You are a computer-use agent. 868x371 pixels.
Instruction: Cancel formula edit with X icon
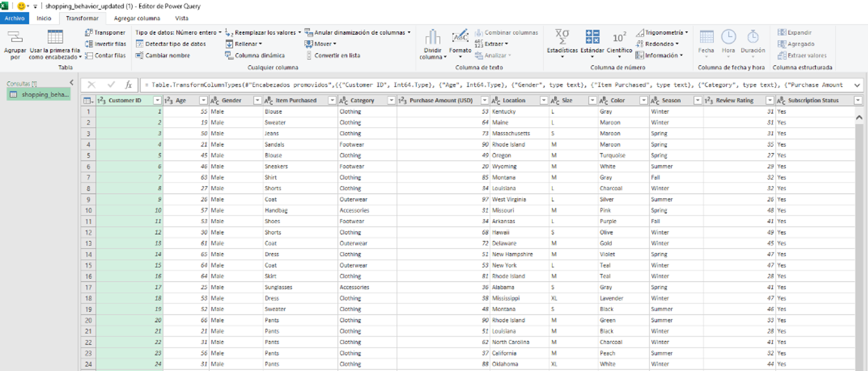tap(91, 85)
